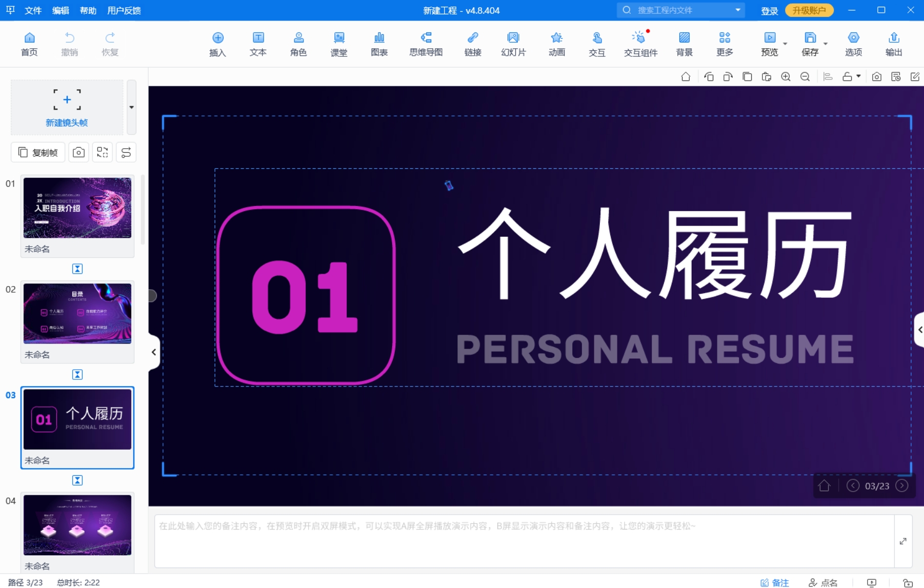The height and width of the screenshot is (588, 924).
Task: Change the 背景 (Background)
Action: 684,44
